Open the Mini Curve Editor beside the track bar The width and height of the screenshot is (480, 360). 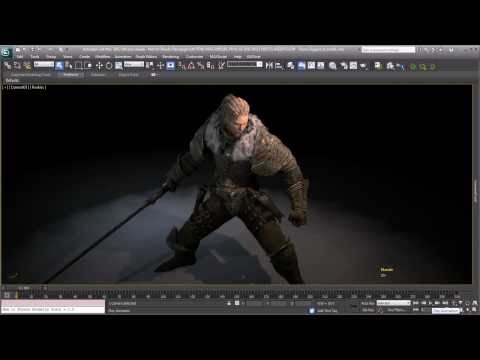click(7, 295)
